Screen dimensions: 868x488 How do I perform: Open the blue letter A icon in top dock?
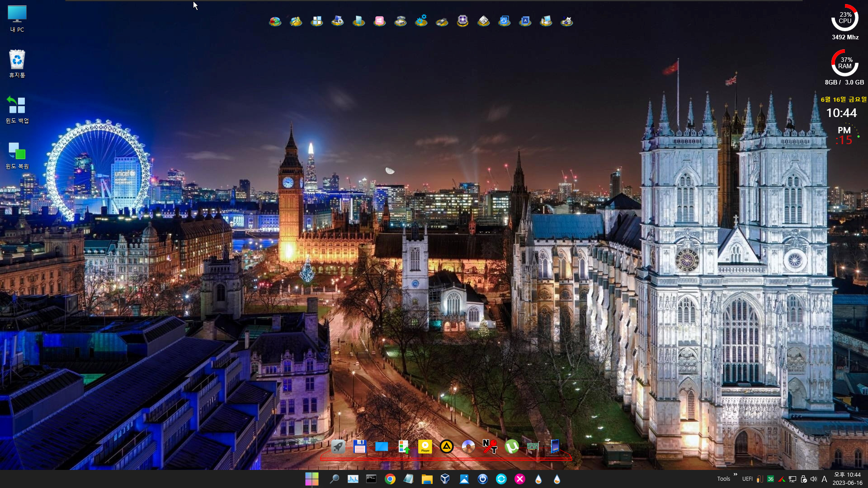525,21
